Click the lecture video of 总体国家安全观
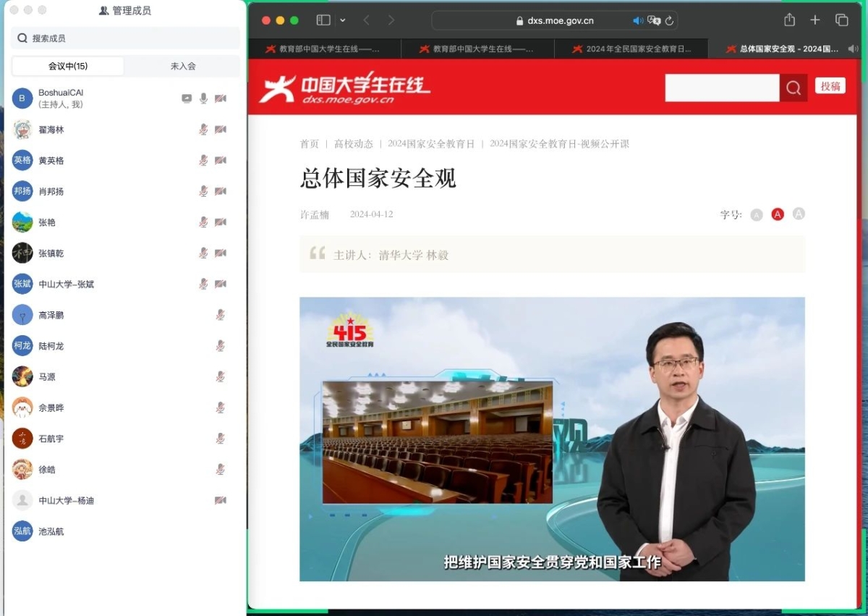Viewport: 868px width, 616px height. (x=552, y=439)
